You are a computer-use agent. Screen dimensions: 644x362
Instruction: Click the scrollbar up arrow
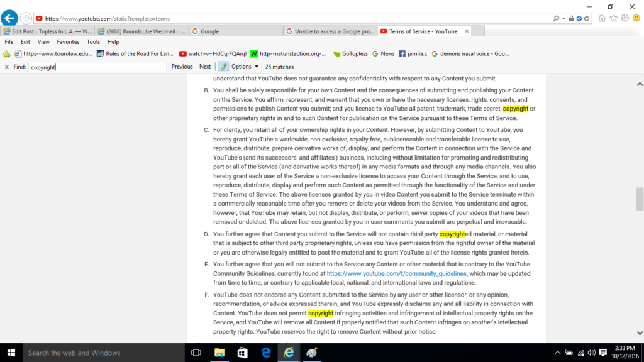point(640,84)
